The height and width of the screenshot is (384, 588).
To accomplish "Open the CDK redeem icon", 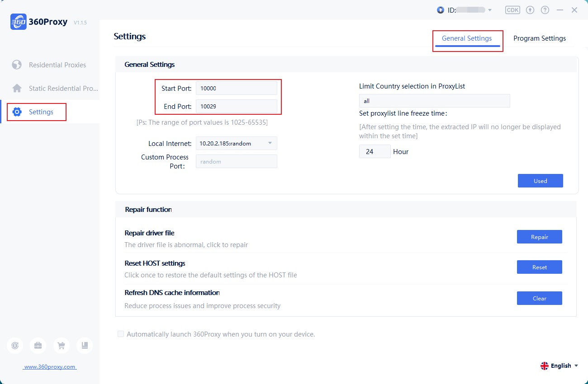I will coord(512,10).
